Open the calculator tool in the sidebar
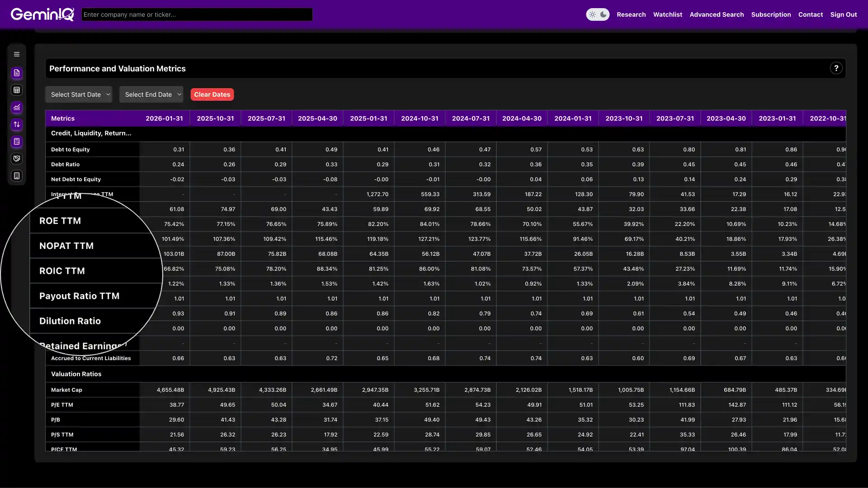The width and height of the screenshot is (868, 488). 17,142
